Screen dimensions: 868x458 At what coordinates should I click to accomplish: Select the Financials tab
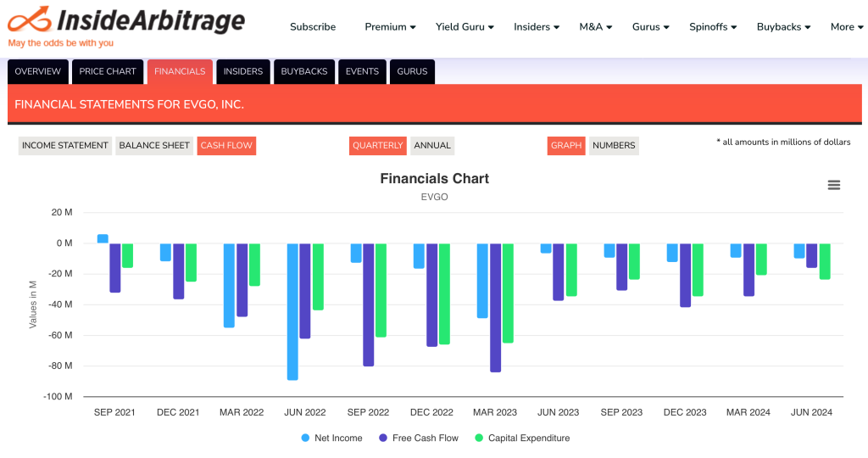[180, 71]
